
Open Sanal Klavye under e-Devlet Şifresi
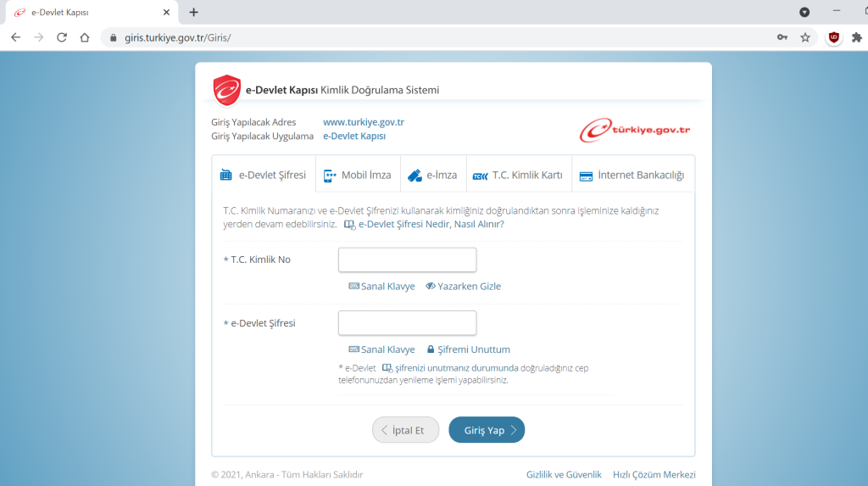pyautogui.click(x=382, y=349)
